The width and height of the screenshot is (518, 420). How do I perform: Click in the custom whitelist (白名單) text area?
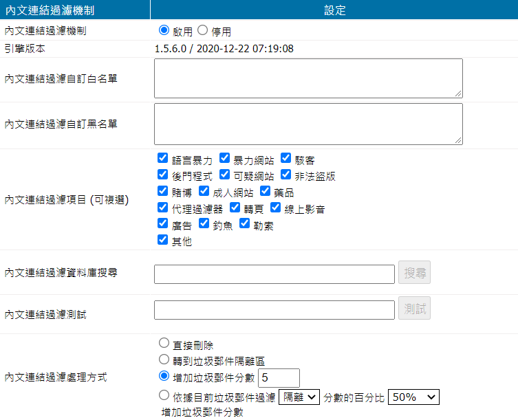pyautogui.click(x=308, y=78)
